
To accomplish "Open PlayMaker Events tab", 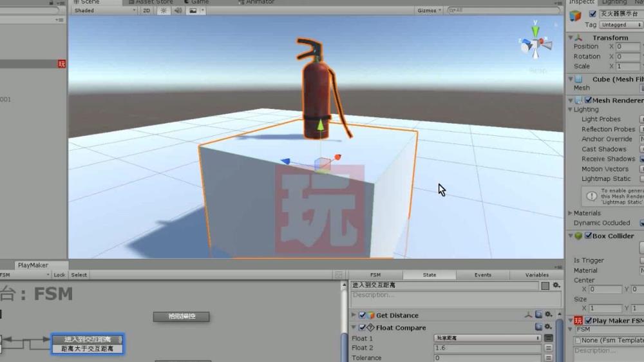I will tap(482, 275).
